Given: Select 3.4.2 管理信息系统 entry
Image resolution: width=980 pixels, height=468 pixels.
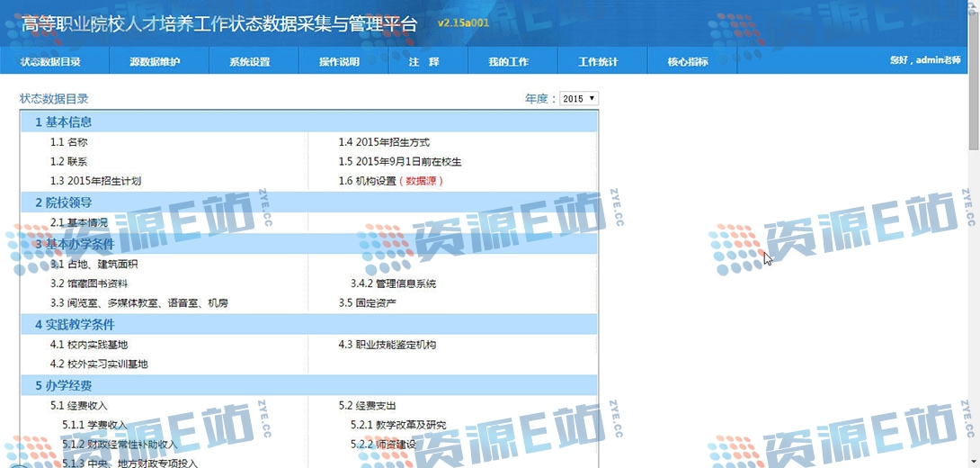Looking at the screenshot, I should click(x=393, y=283).
